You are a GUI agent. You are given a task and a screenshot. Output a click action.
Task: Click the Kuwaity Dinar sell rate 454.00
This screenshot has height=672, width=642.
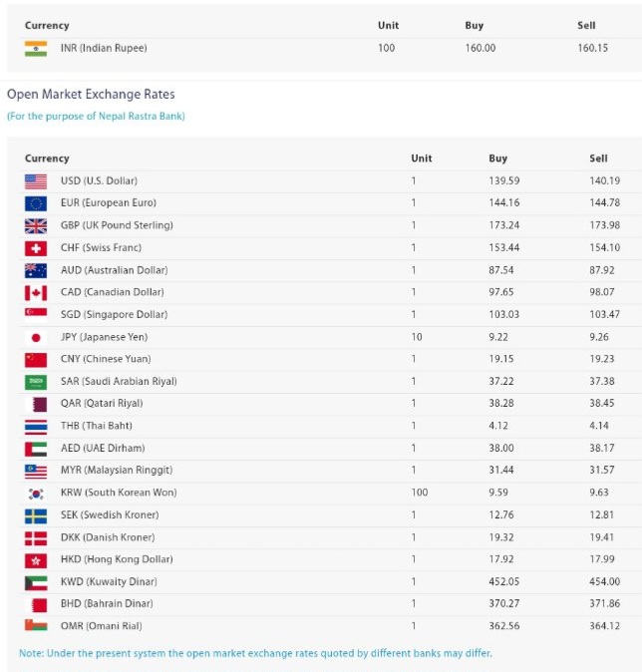coord(604,581)
